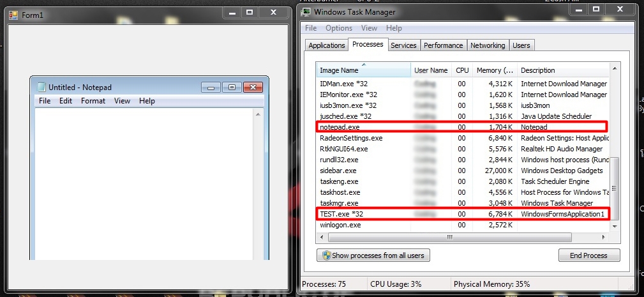Click inside the Notepad text area

144,183
